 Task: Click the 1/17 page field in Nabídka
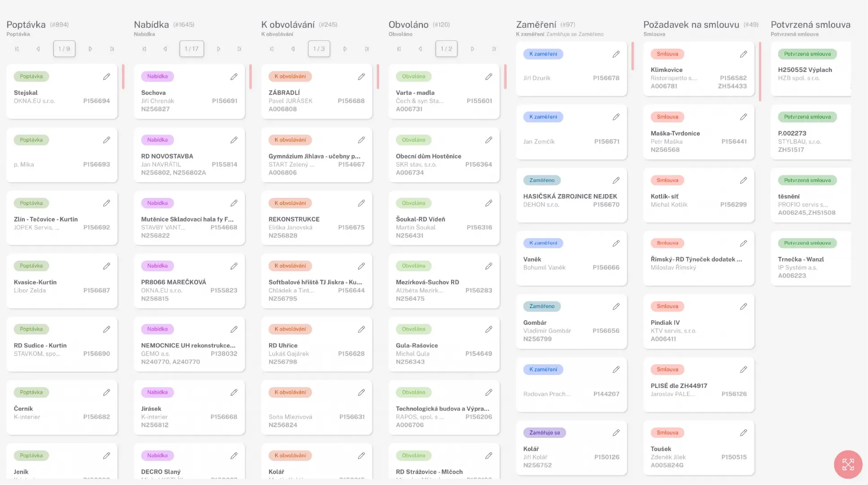pyautogui.click(x=192, y=49)
